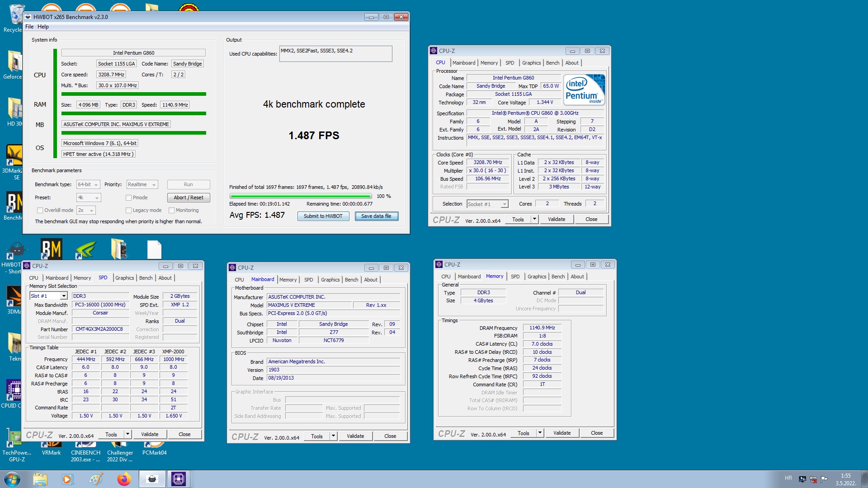Switch to About tab in CPU-Z Mainboard window
The height and width of the screenshot is (488, 868).
click(x=371, y=280)
